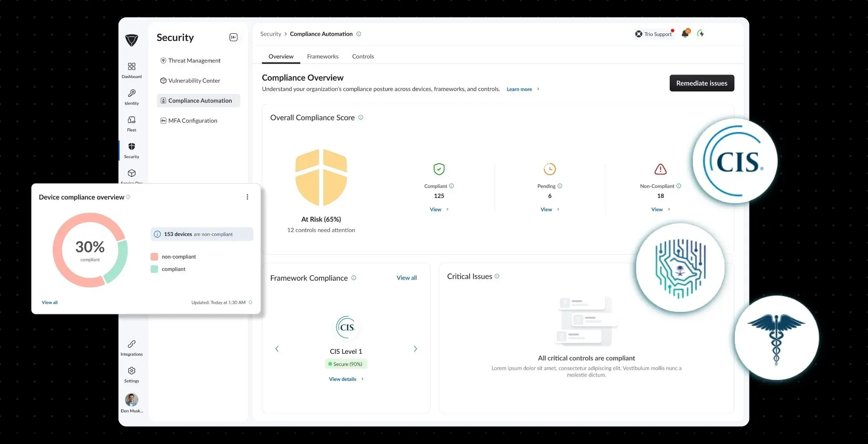The height and width of the screenshot is (444, 868).
Task: Click the orange Pending clock icon
Action: [x=550, y=169]
